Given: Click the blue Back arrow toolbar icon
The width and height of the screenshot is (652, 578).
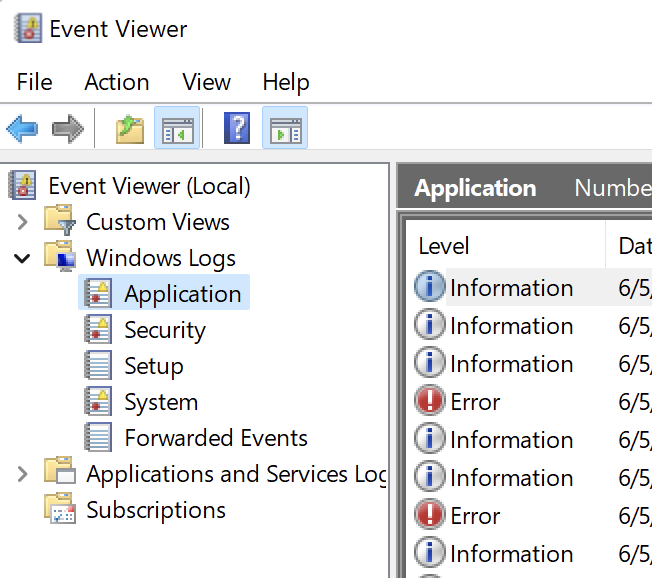Looking at the screenshot, I should [x=22, y=128].
